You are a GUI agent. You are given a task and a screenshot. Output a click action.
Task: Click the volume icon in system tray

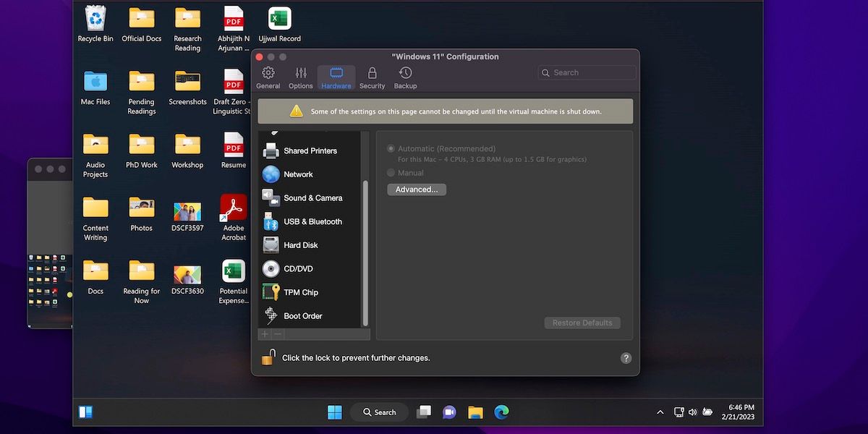pos(693,412)
